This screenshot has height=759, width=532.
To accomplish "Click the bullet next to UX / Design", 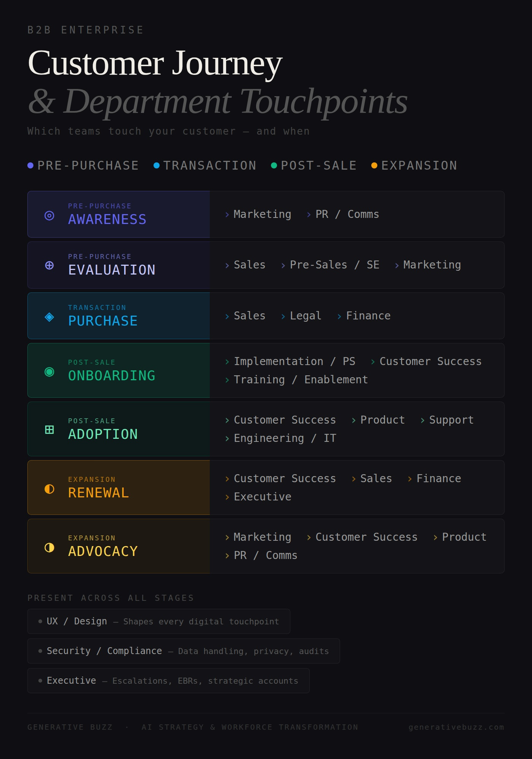I will tap(40, 621).
